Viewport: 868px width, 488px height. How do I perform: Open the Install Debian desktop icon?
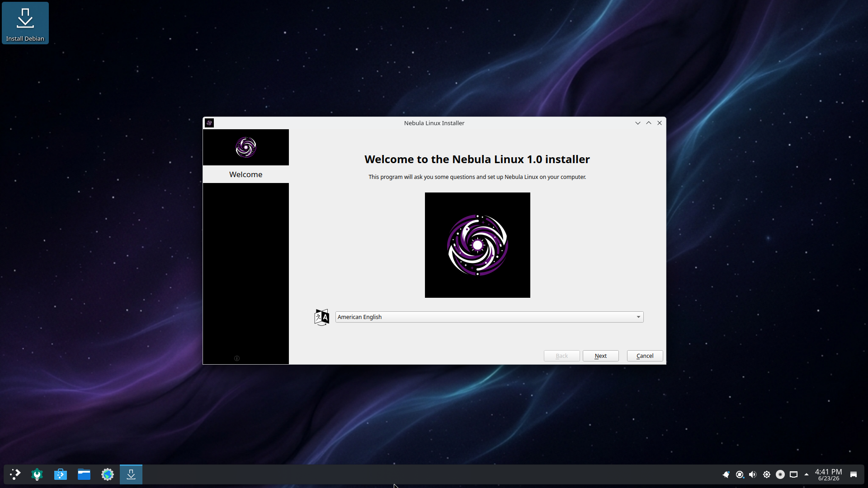tap(25, 23)
